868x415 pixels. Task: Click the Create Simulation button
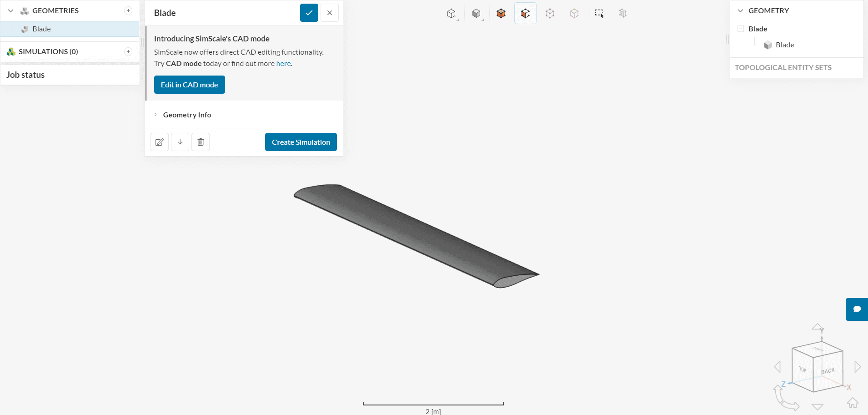coord(301,142)
